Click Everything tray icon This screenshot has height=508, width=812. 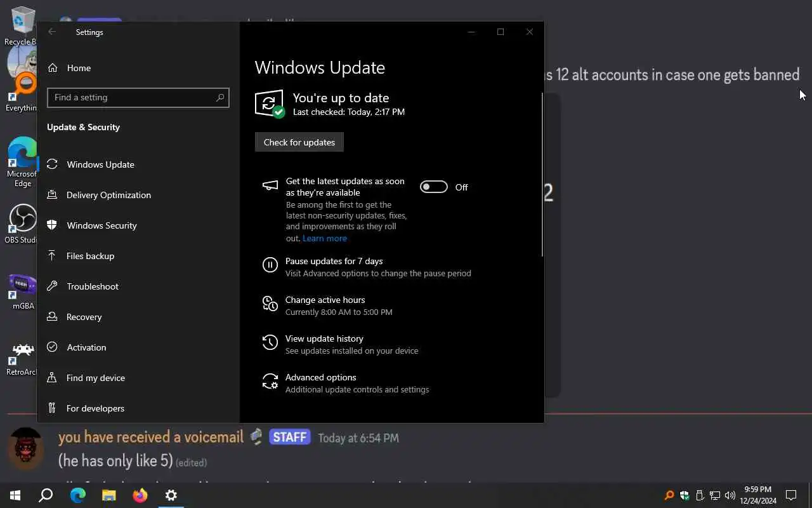[669, 495]
